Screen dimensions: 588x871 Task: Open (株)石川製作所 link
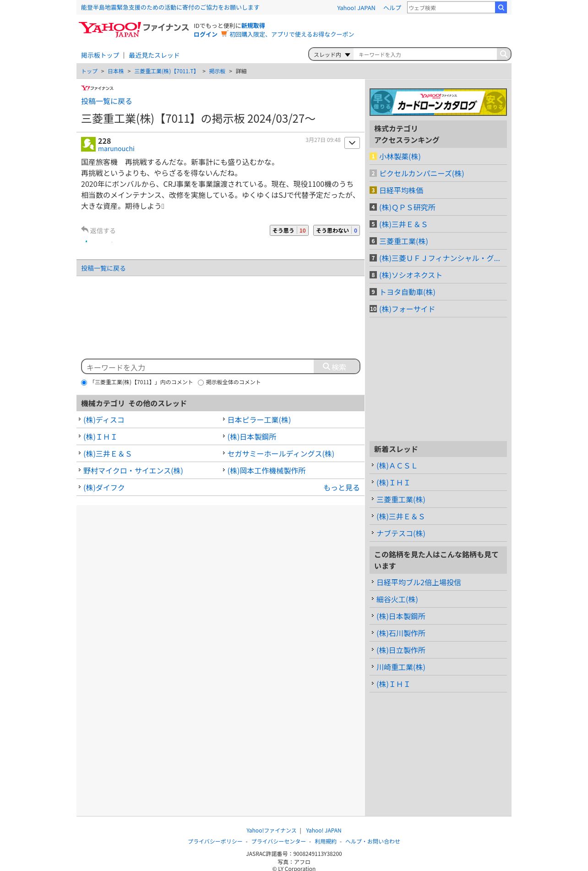click(x=401, y=633)
